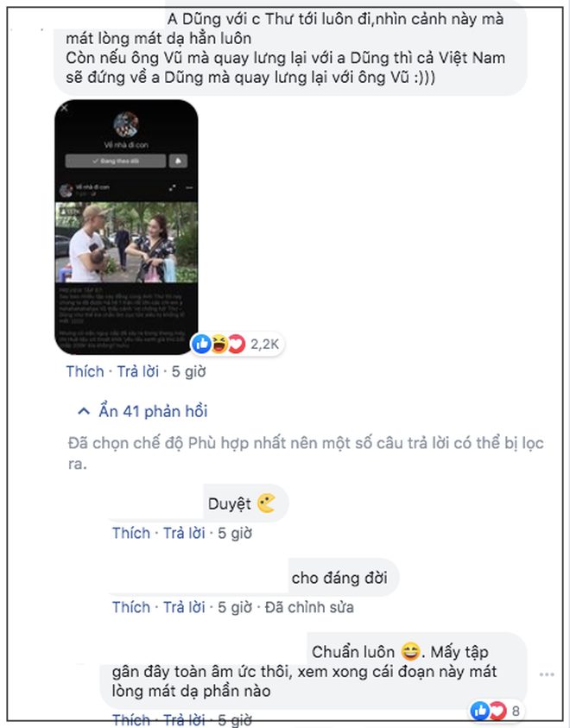
Task: Open the three-dot options beside 'Chuẩn luôn' reply
Action: tap(547, 674)
